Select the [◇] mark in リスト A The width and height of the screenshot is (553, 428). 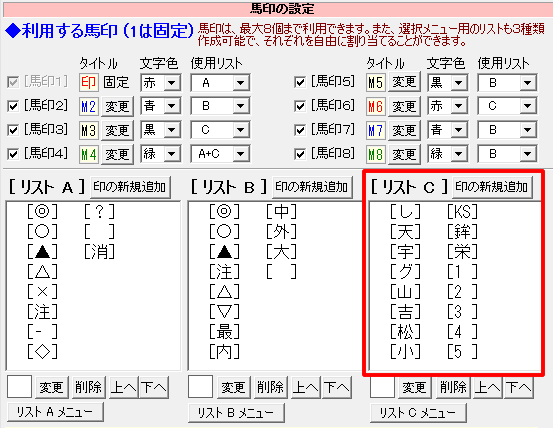coord(42,351)
